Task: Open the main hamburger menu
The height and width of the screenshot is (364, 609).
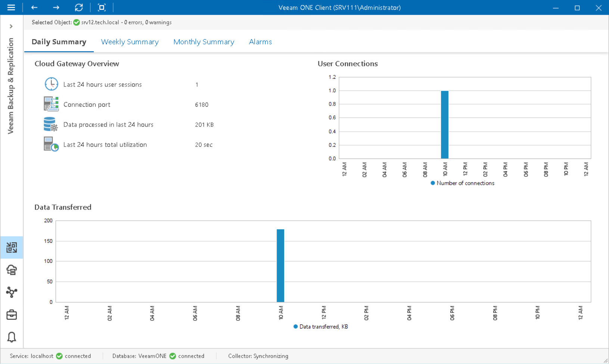Action: click(x=11, y=7)
